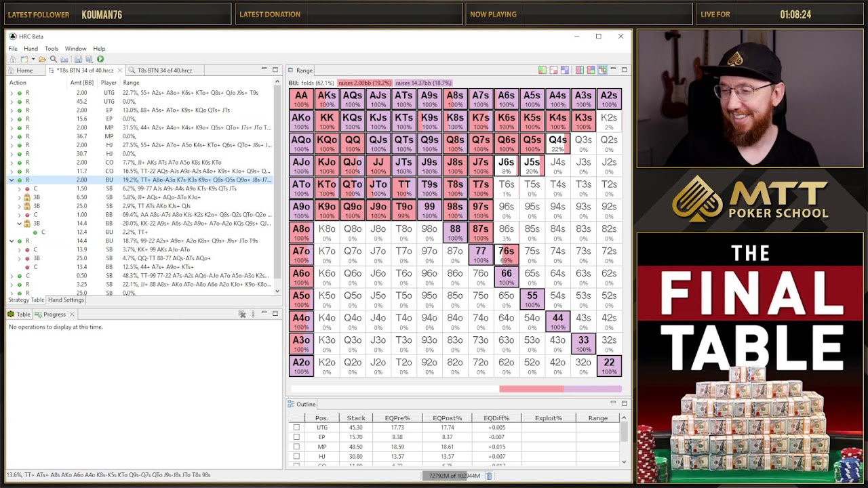
Task: Expand the EP 2.00 raise row
Action: [x=12, y=110]
